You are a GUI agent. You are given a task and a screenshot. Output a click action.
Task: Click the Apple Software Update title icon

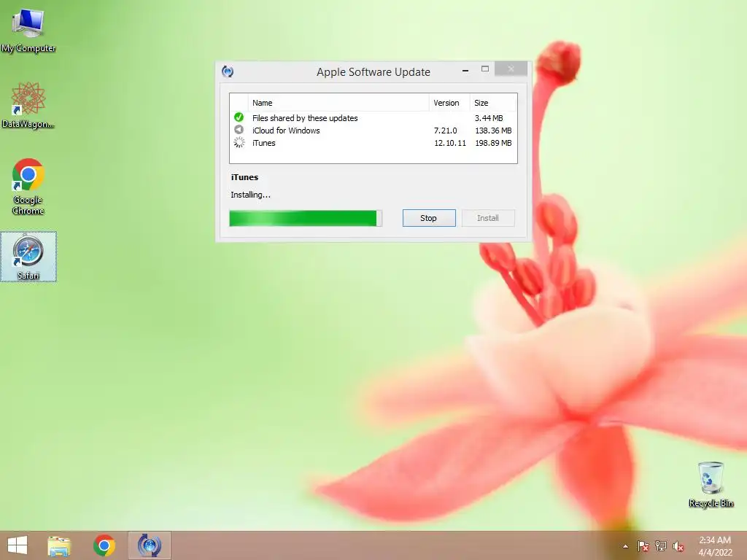click(x=228, y=71)
